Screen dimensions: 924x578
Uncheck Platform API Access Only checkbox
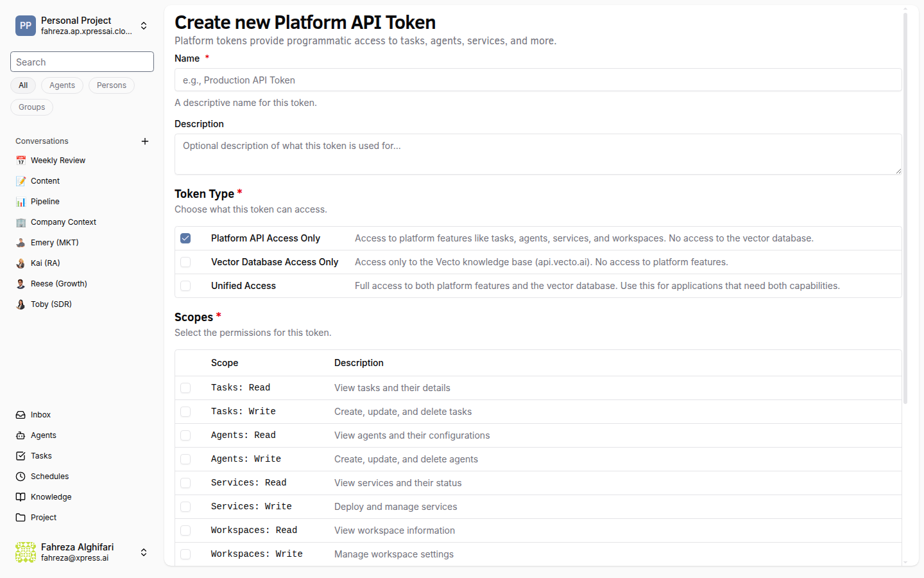tap(185, 238)
